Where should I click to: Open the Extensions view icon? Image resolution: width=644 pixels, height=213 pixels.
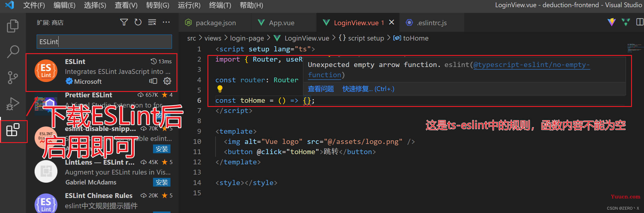pos(13,130)
